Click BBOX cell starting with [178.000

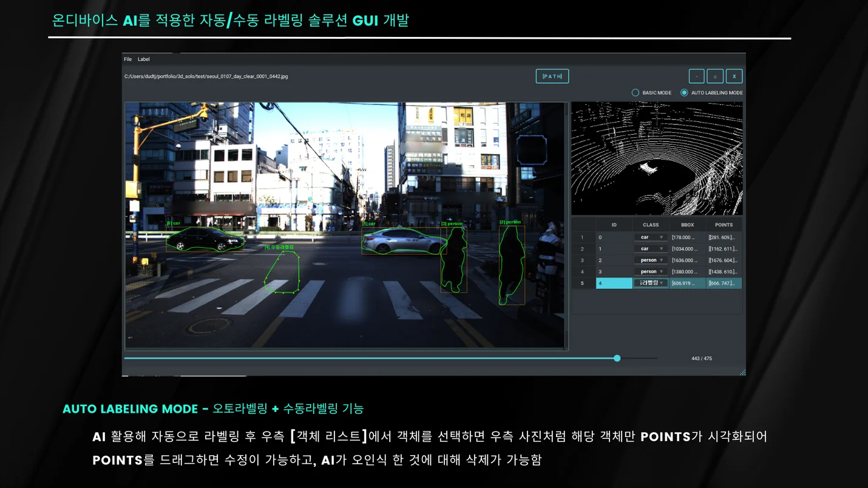687,237
